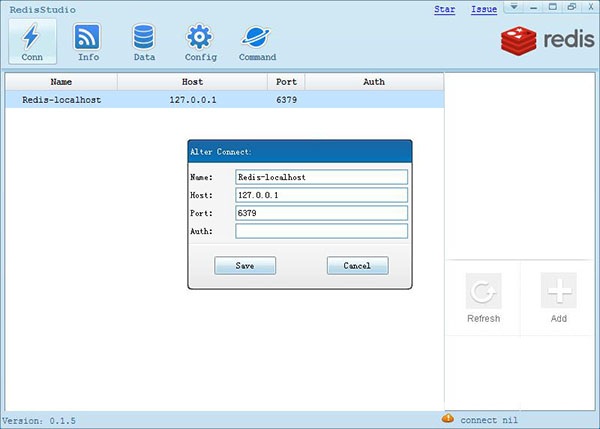Image resolution: width=600 pixels, height=429 pixels.
Task: Click the empty Auth input field
Action: click(321, 231)
